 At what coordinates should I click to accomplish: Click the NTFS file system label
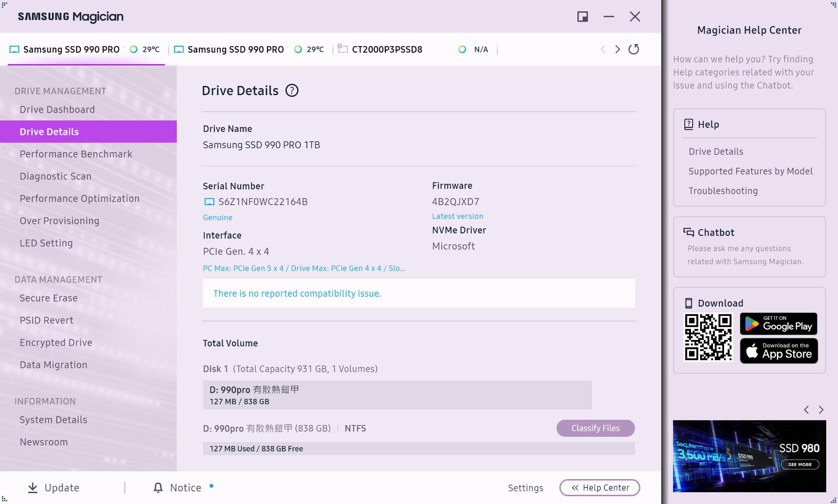pos(355,429)
